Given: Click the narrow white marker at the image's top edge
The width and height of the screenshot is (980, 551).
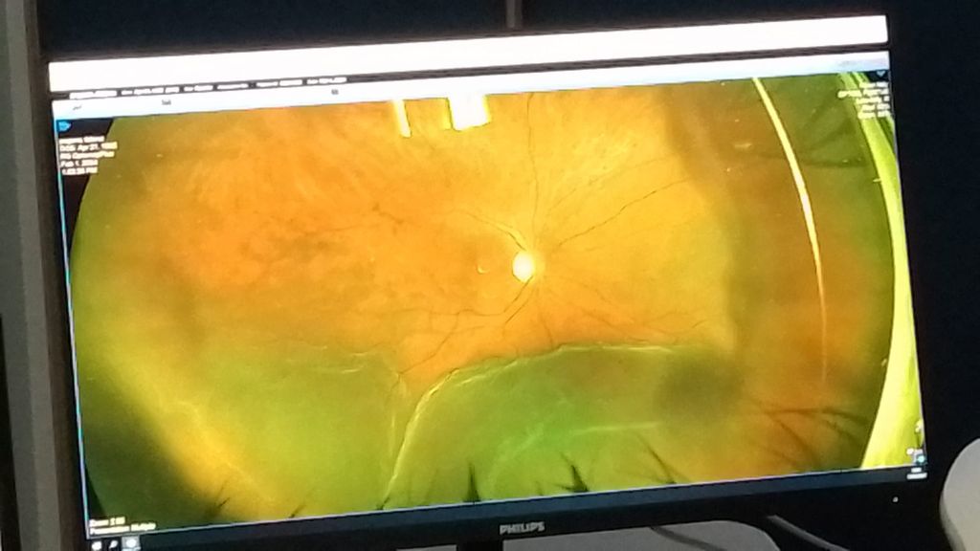Looking at the screenshot, I should [x=401, y=117].
